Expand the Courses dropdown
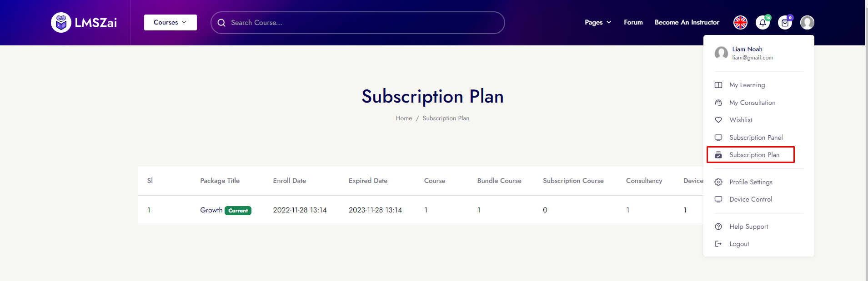Screen dimensions: 868x281 (x=170, y=22)
